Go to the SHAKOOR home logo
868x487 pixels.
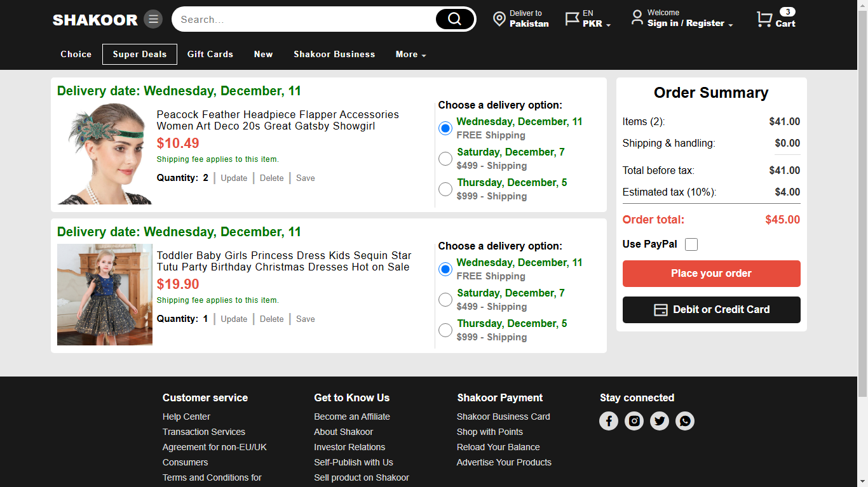point(95,20)
